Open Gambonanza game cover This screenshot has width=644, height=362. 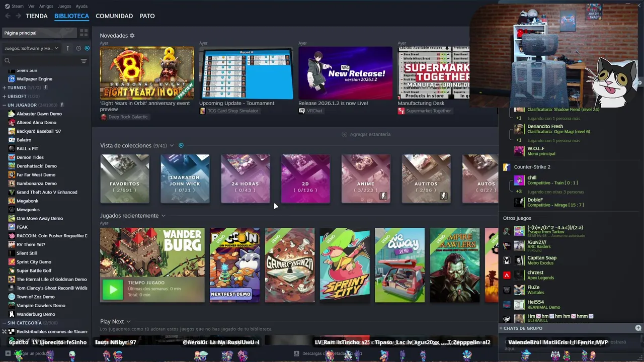click(290, 265)
